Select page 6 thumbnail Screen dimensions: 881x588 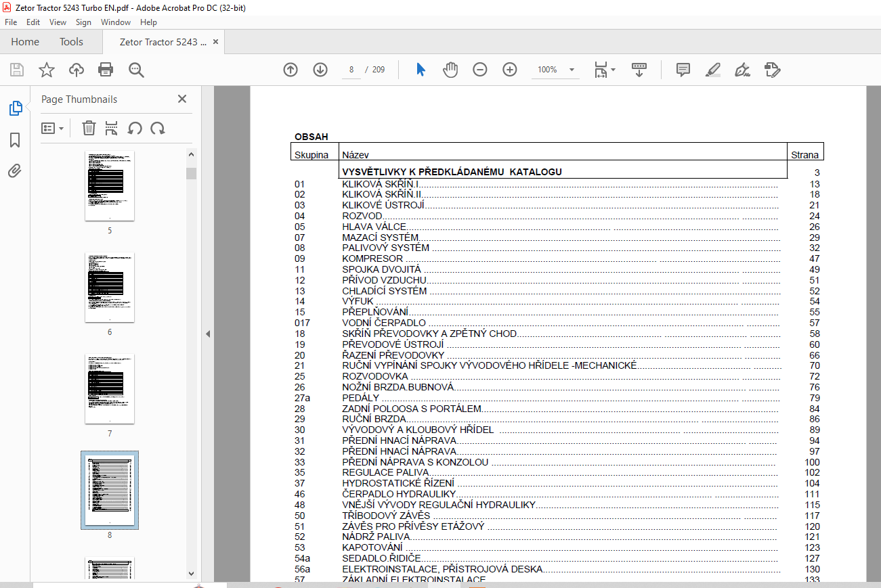(110, 287)
